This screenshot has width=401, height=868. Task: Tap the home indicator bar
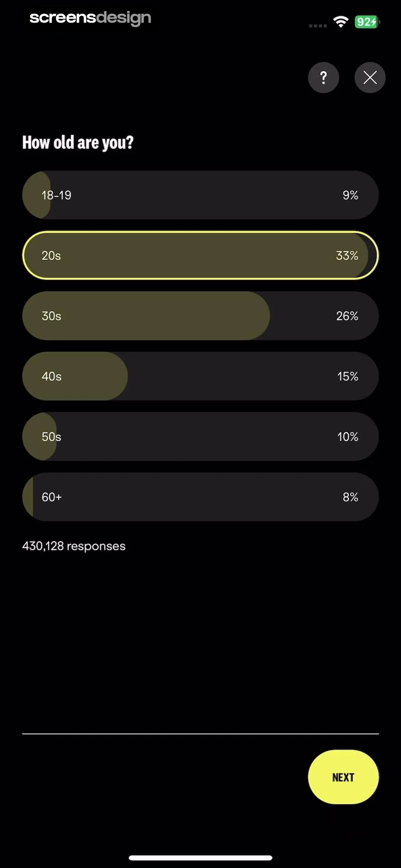pyautogui.click(x=200, y=858)
